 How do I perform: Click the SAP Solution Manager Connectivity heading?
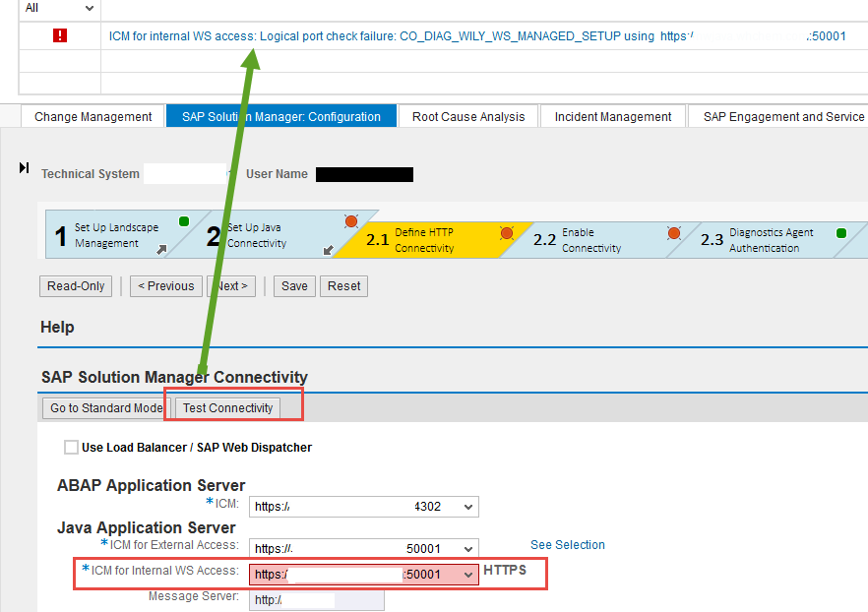coord(174,378)
